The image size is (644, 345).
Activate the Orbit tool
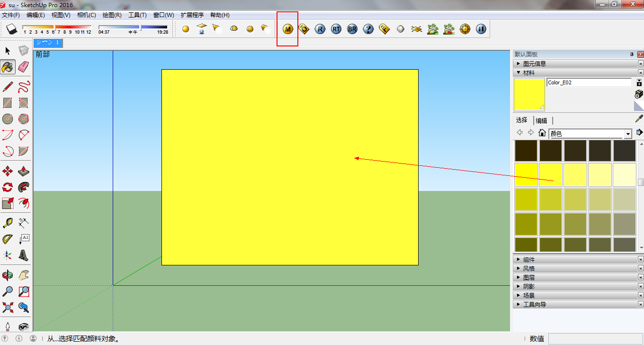coord(8,275)
